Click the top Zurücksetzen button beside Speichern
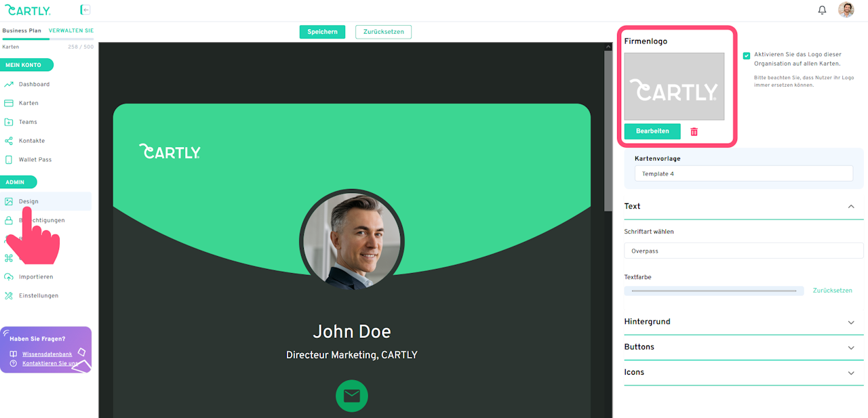 pos(383,32)
